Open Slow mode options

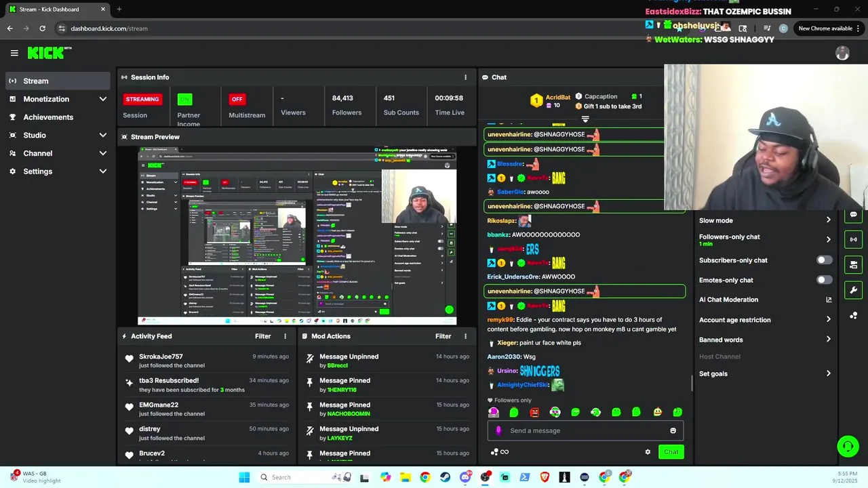(x=765, y=220)
